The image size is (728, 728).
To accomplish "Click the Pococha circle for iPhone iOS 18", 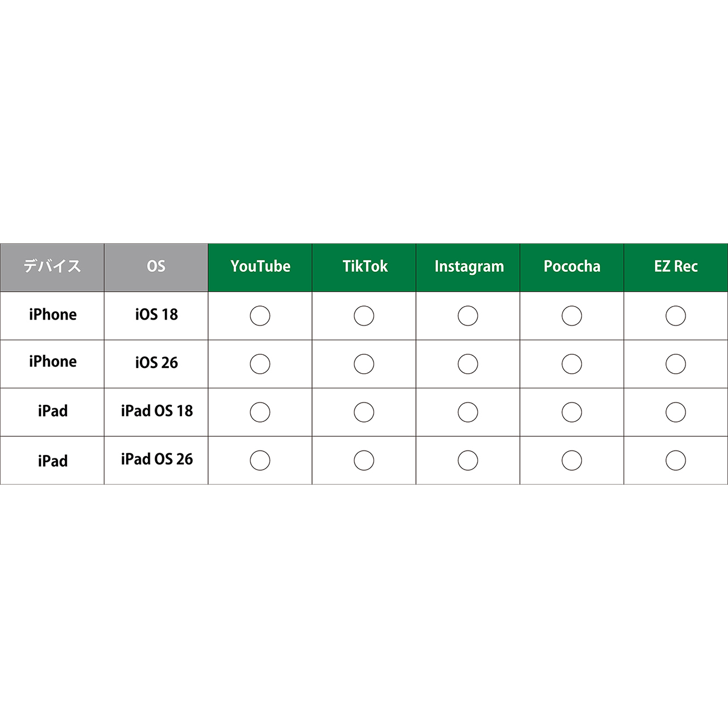I will pyautogui.click(x=572, y=316).
